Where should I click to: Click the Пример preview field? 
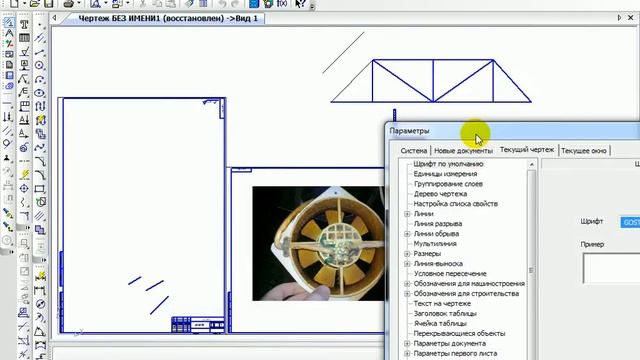pyautogui.click(x=611, y=268)
